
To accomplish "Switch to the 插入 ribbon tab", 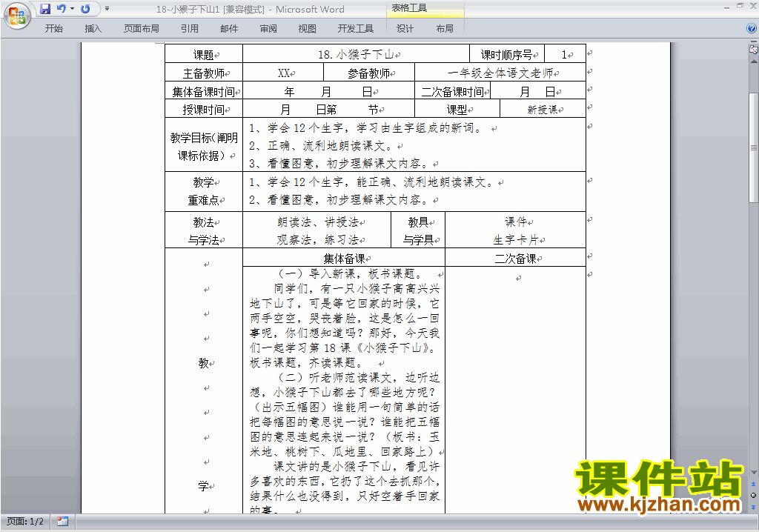I will 93,29.
